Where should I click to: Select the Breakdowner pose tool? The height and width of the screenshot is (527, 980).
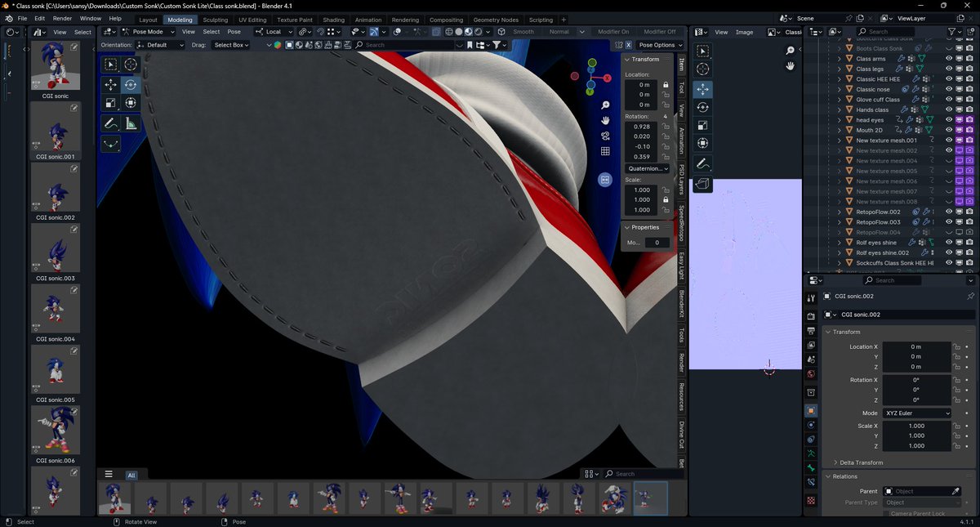(111, 144)
